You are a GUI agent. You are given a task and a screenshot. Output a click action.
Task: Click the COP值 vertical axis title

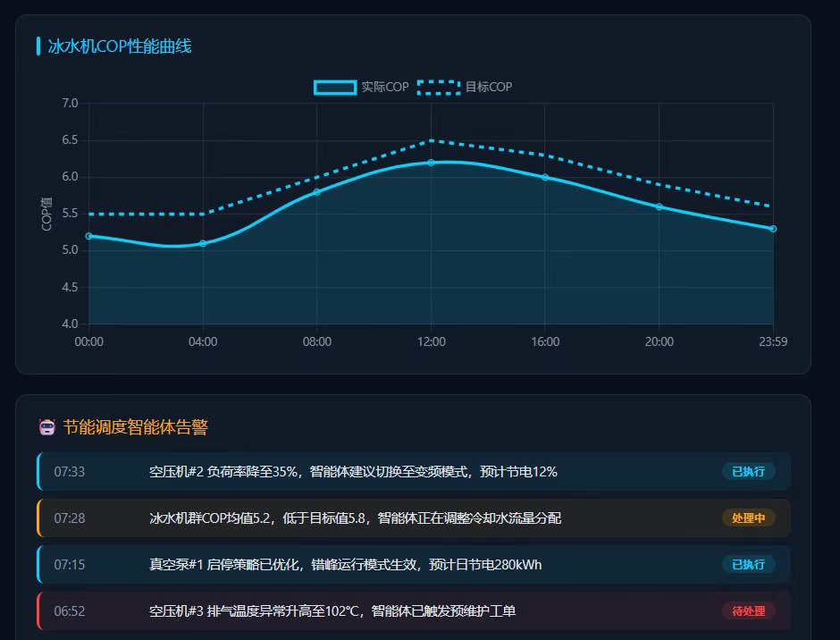pyautogui.click(x=46, y=214)
